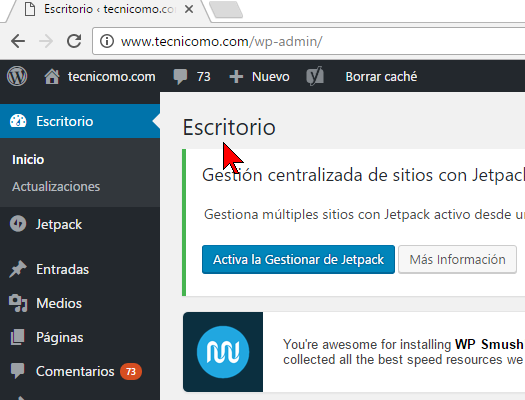
Task: Reload the page with refresh icon
Action: tap(74, 41)
